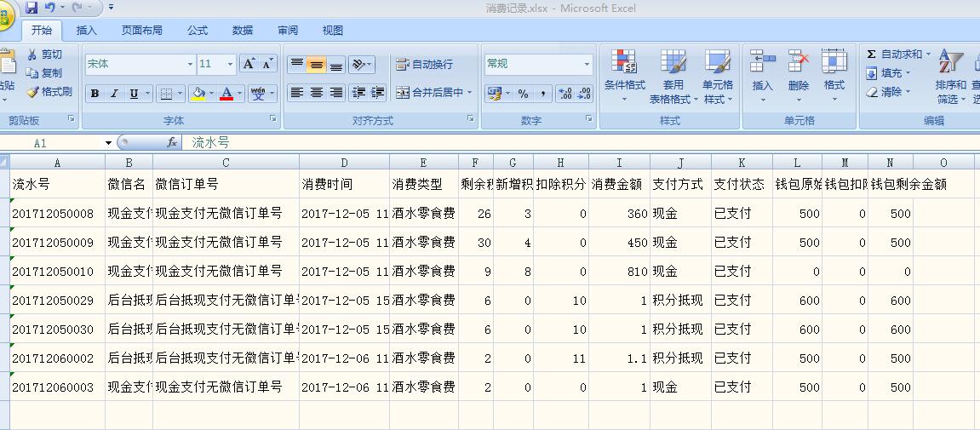This screenshot has height=430, width=980.
Task: Open the font size 11 dropdown
Action: [x=230, y=64]
